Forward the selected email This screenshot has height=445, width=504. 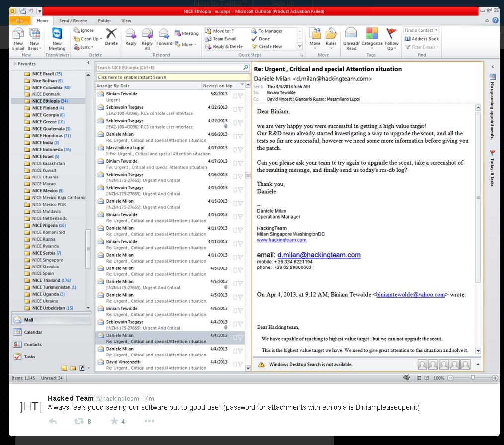(164, 37)
